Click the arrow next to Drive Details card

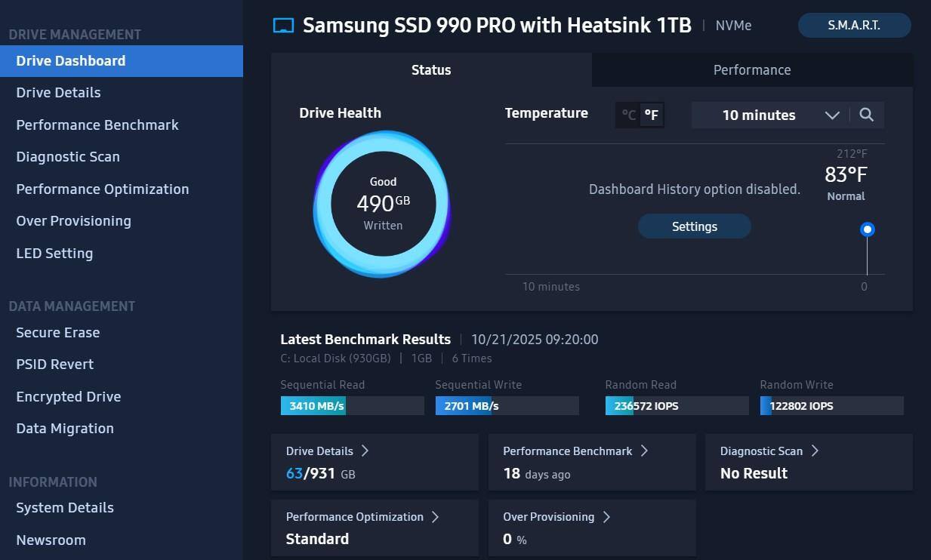[x=365, y=451]
